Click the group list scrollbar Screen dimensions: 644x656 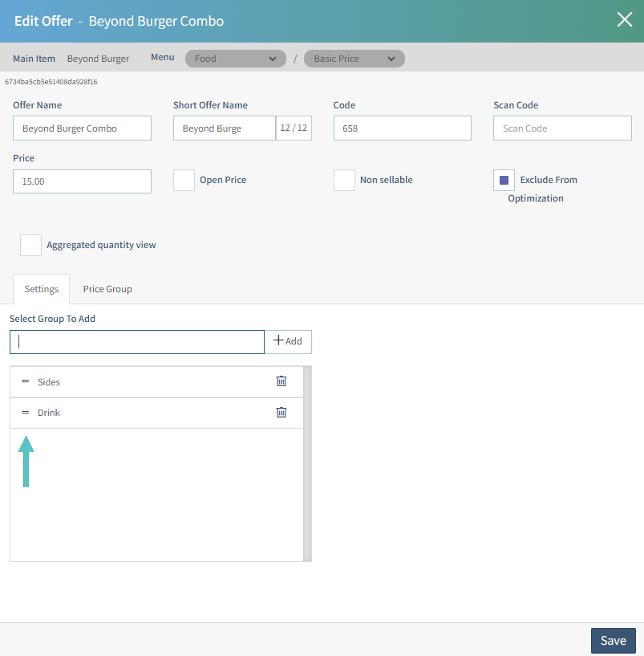click(307, 464)
